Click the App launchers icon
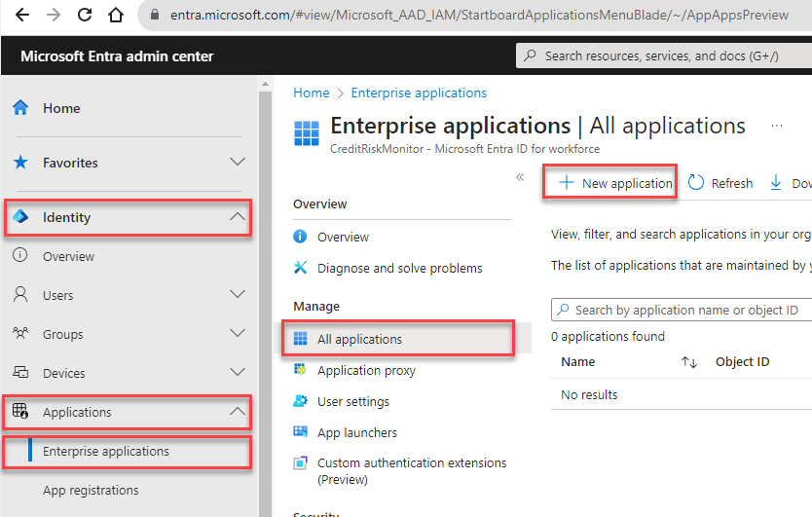Image resolution: width=812 pixels, height=517 pixels. pyautogui.click(x=300, y=431)
